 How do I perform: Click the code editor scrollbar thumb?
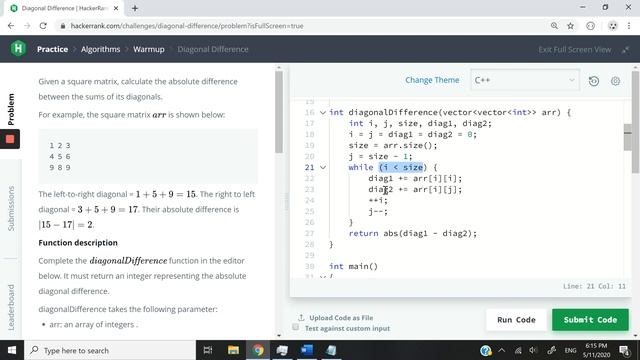pyautogui.click(x=628, y=137)
